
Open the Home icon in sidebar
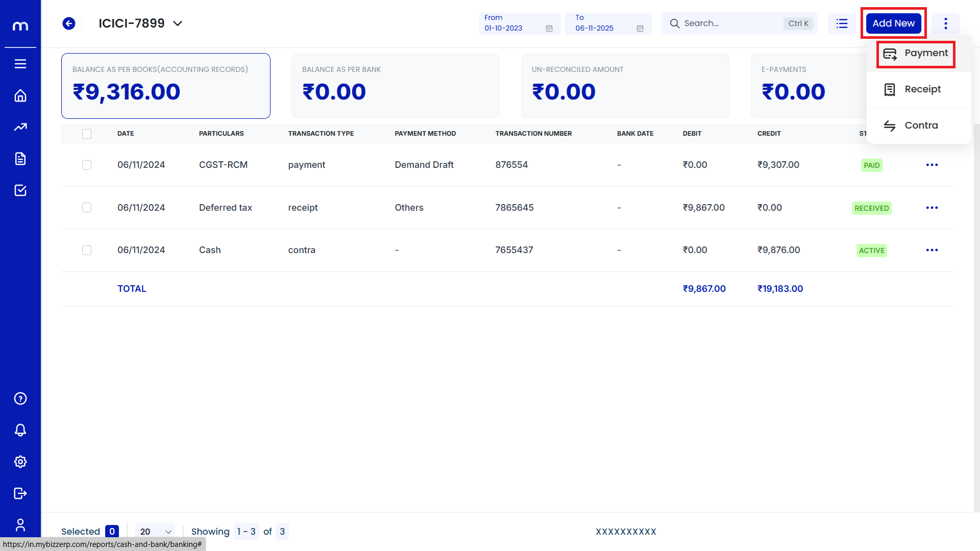tap(20, 95)
